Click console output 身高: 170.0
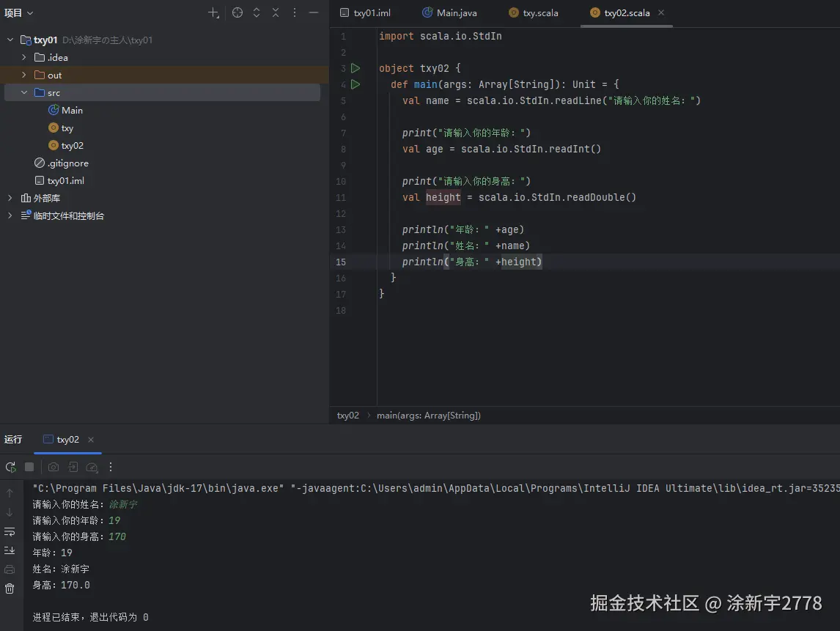Viewport: 840px width, 631px height. pyautogui.click(x=61, y=585)
